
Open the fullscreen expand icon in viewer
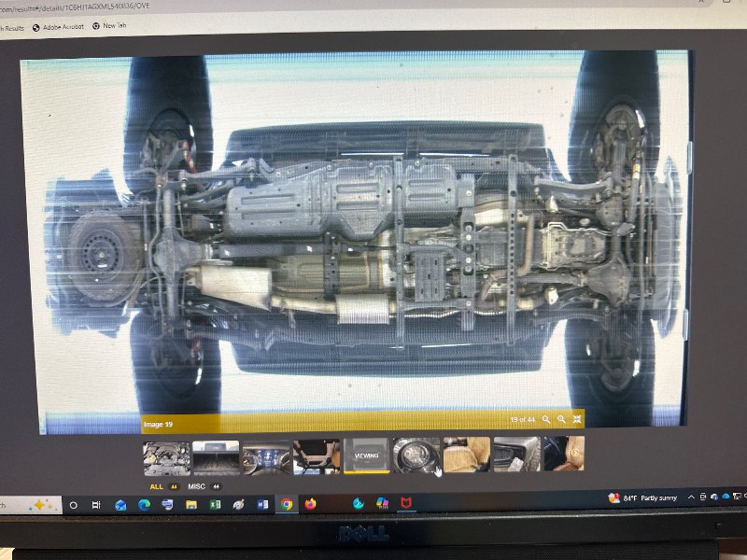[578, 420]
